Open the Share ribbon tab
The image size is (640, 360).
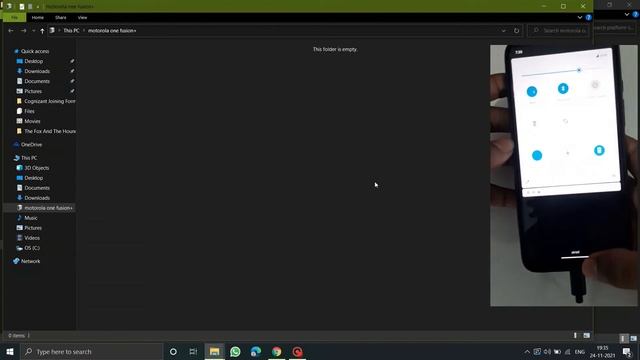pyautogui.click(x=60, y=18)
